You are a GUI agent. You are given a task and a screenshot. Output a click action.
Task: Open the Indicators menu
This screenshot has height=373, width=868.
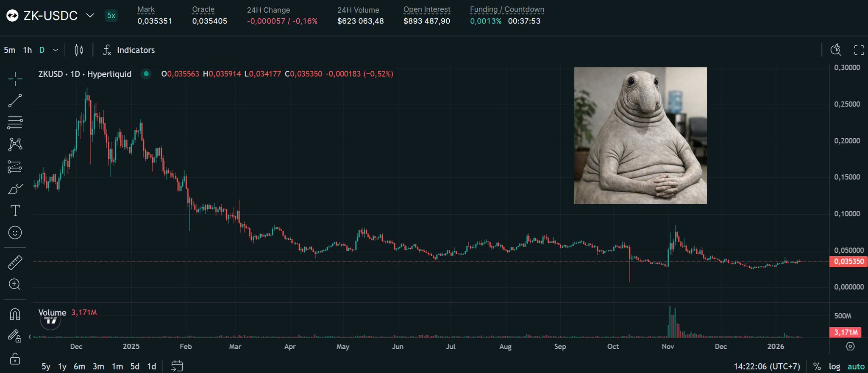click(x=129, y=50)
